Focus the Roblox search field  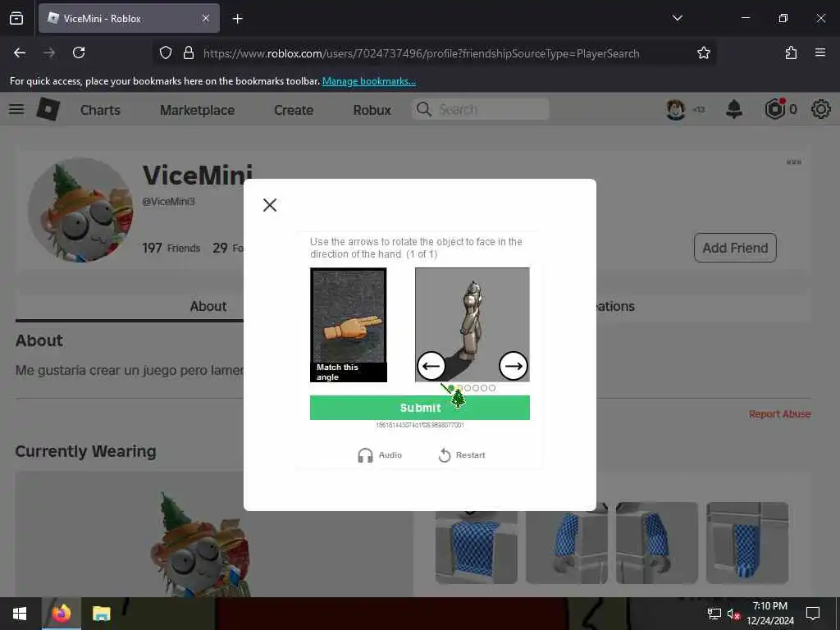coord(481,109)
